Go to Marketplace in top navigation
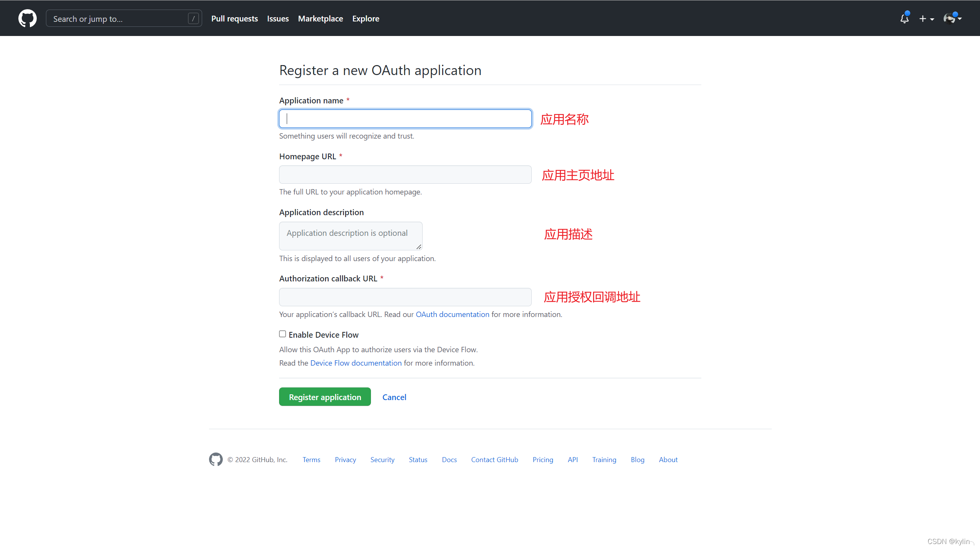This screenshot has width=980, height=549. click(320, 18)
